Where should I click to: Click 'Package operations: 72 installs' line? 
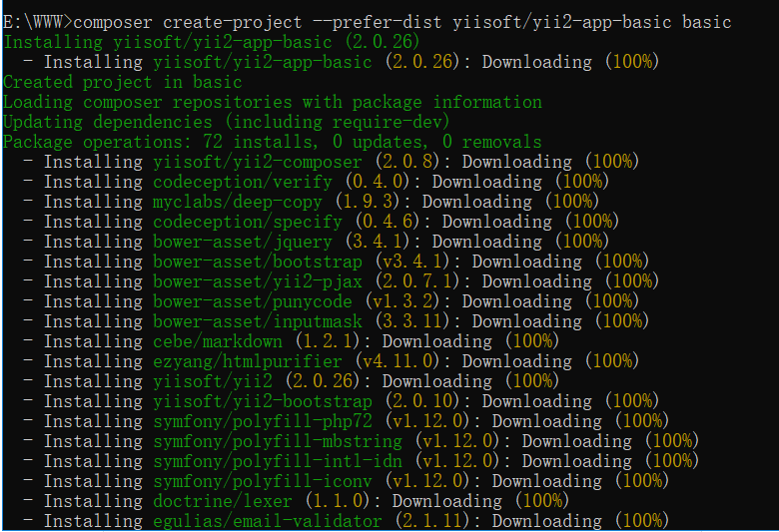click(273, 142)
